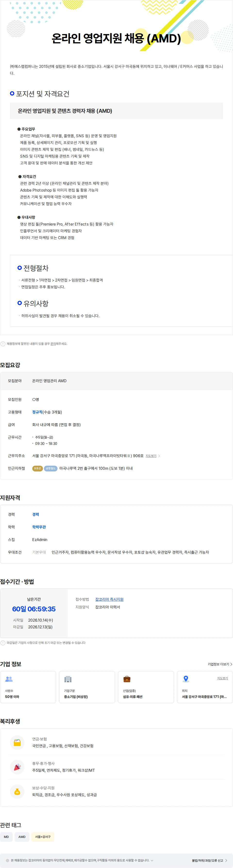Screen dimensions: 233x868
Task: Select the 서울>강서구 tag
Action: 43,837
